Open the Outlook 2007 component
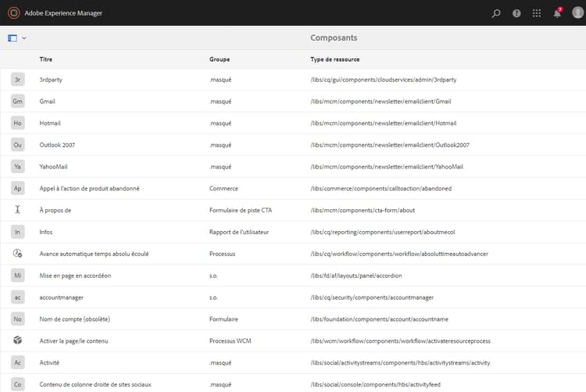Viewport: 586px width, 392px height. [x=57, y=145]
